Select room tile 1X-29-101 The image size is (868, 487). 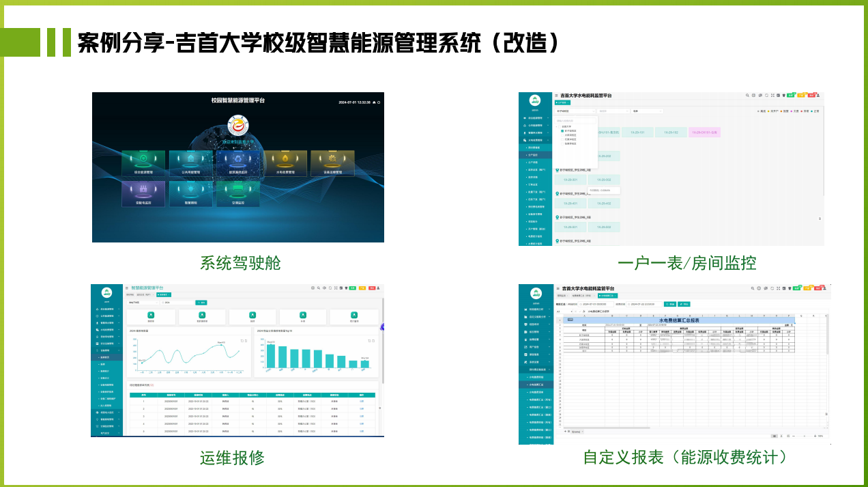coord(637,133)
